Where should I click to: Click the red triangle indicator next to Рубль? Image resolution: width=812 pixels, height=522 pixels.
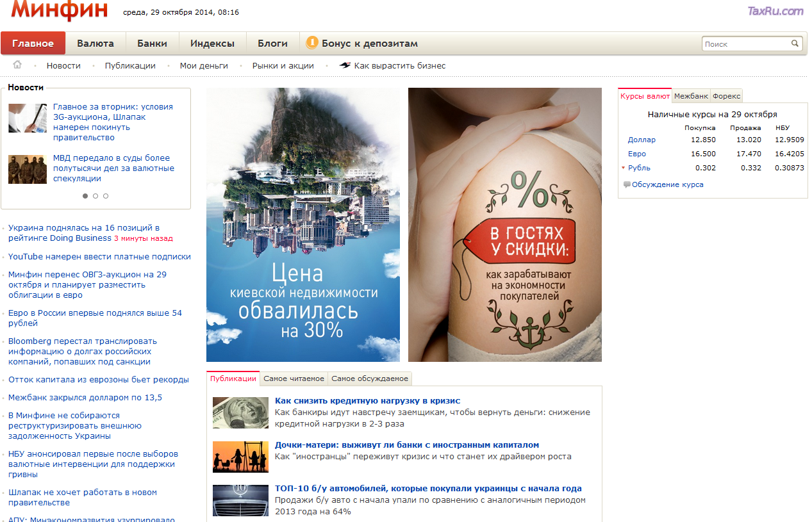(x=622, y=167)
